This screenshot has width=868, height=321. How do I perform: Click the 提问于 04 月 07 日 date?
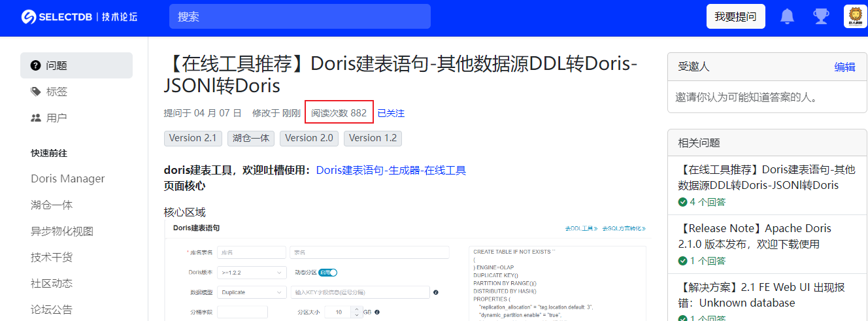click(203, 113)
